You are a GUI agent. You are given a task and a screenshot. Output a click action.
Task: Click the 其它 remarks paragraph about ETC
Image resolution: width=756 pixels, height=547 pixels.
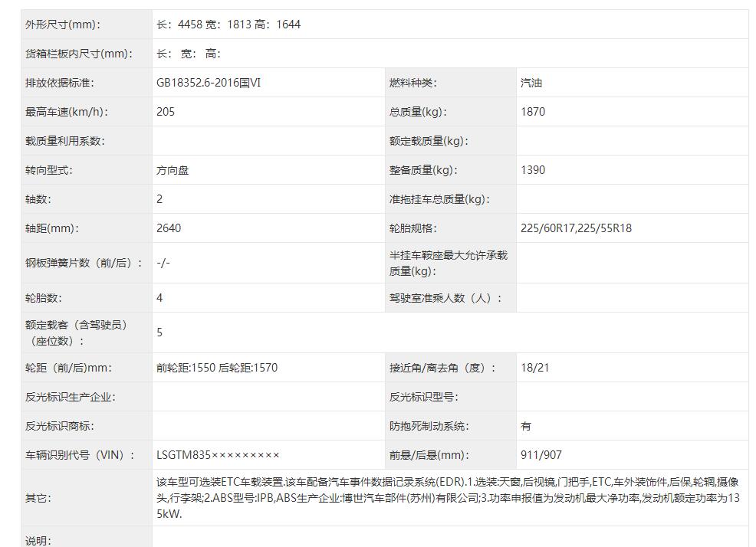(x=448, y=498)
